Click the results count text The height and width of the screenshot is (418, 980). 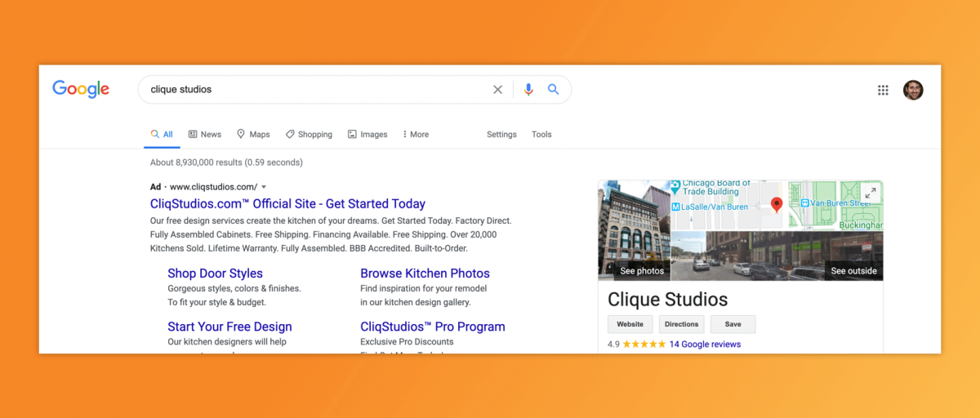coord(226,162)
